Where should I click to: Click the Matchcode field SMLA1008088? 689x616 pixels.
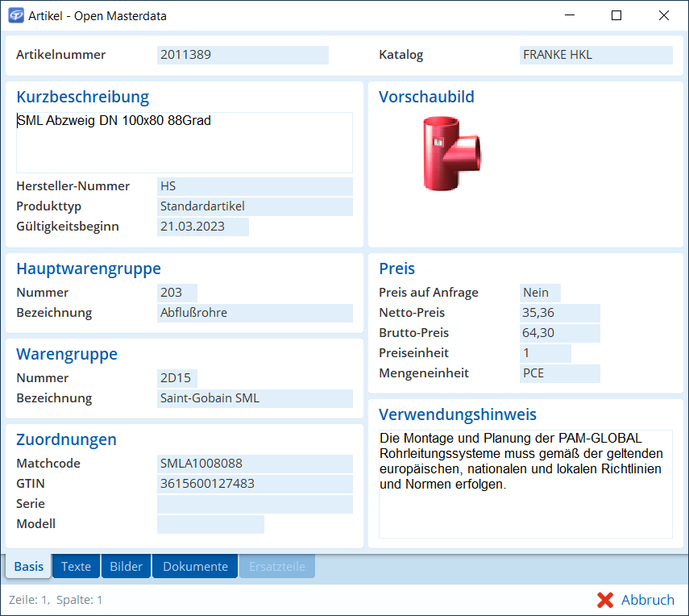(255, 464)
